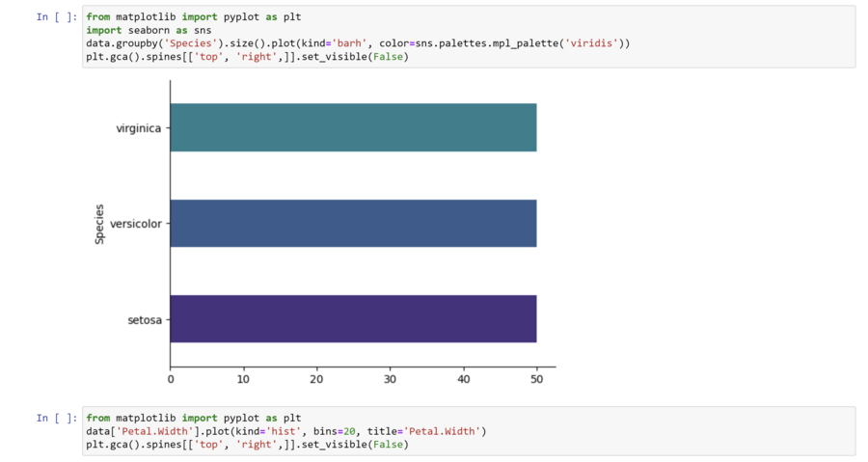Image resolution: width=868 pixels, height=462 pixels.
Task: Click the blue versicolor bar
Action: [x=353, y=223]
